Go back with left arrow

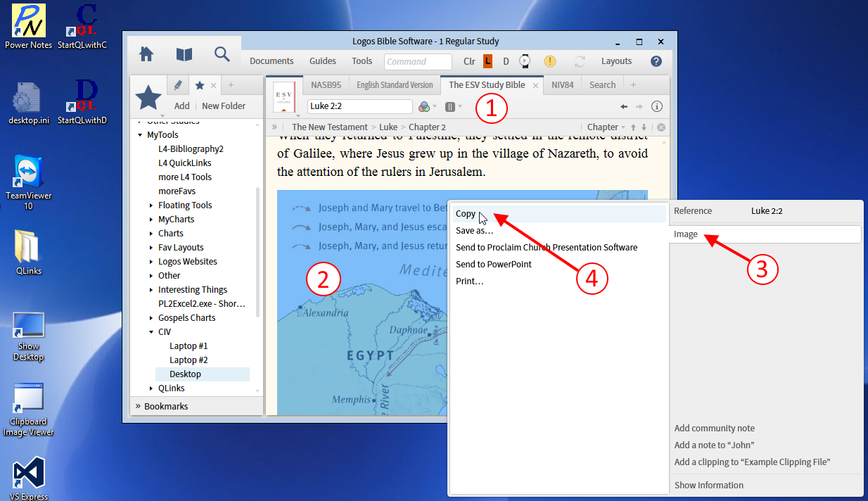[624, 106]
